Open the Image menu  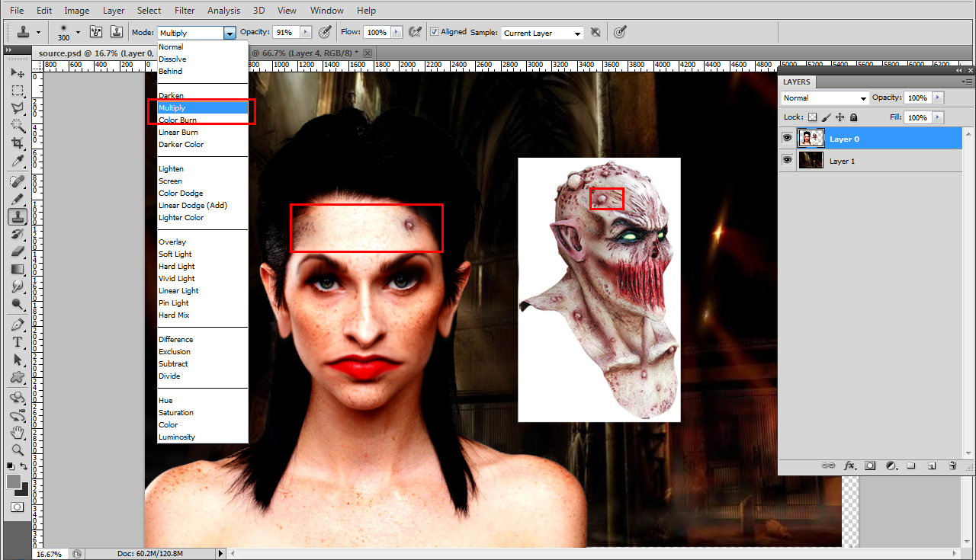[76, 11]
